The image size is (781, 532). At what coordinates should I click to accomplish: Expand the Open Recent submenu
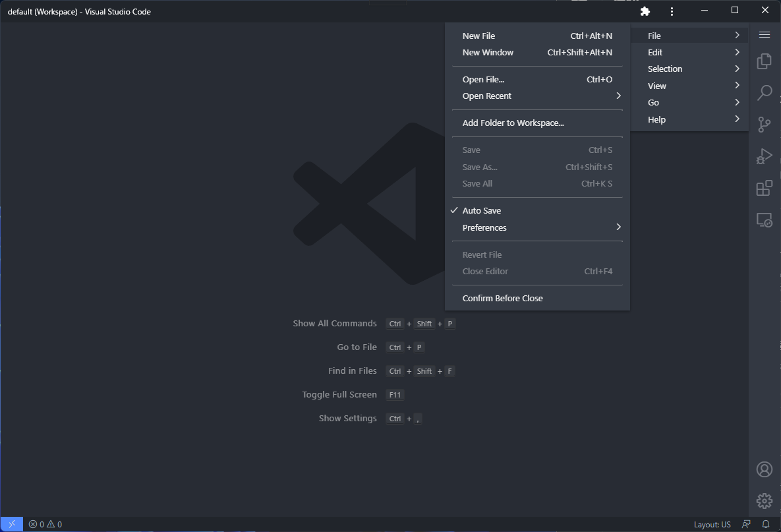pyautogui.click(x=537, y=96)
